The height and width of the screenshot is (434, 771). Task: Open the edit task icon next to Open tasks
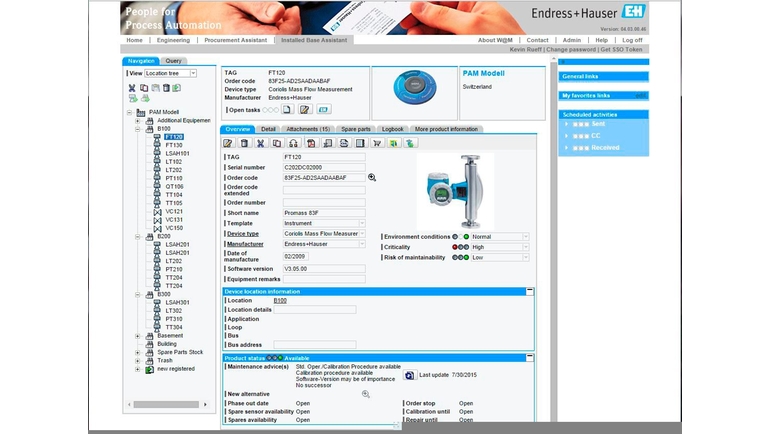coord(305,110)
